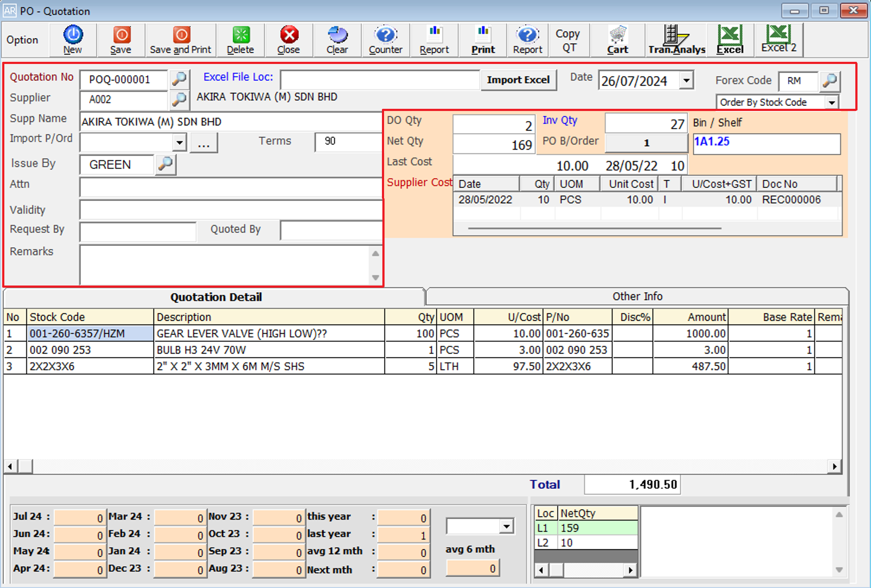Viewport: 871px width, 588px height.
Task: Select location row L1 159
Action: (x=586, y=528)
